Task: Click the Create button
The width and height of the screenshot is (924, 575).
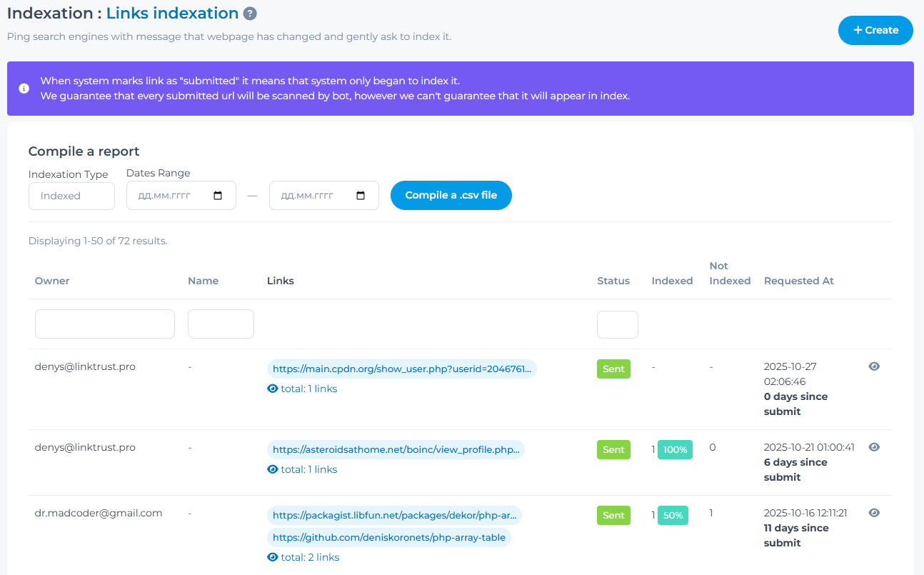Action: [x=875, y=30]
